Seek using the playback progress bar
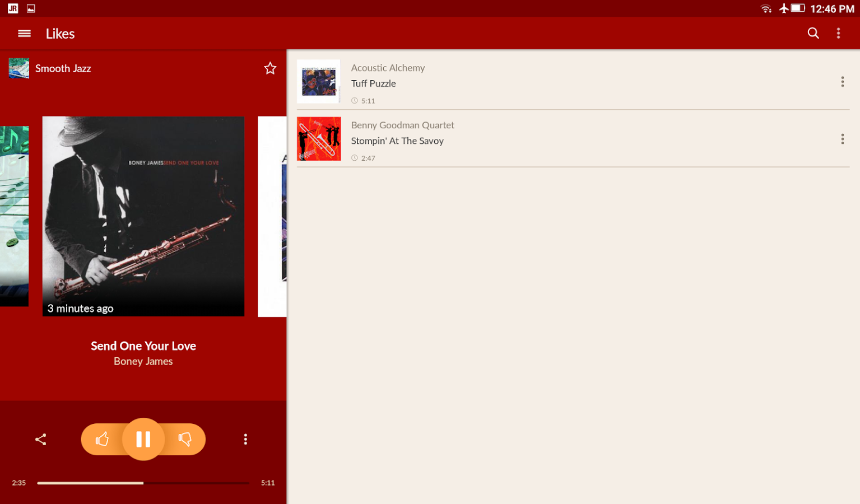 click(143, 482)
